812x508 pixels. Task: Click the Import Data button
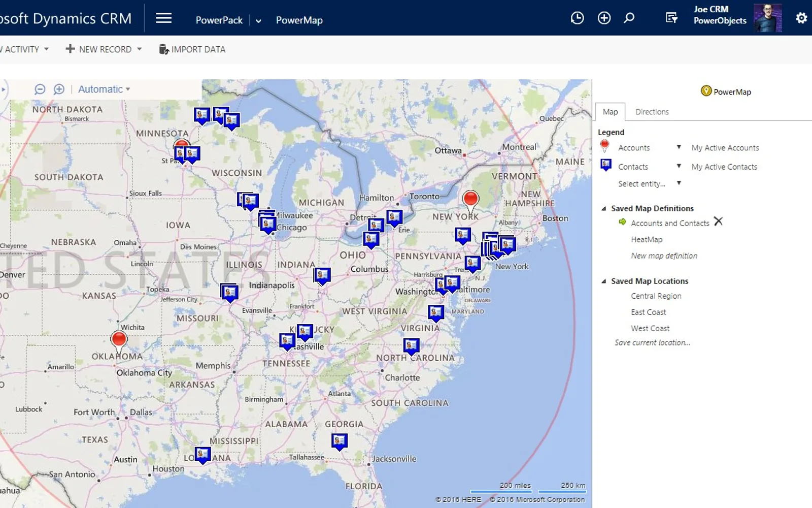point(192,49)
